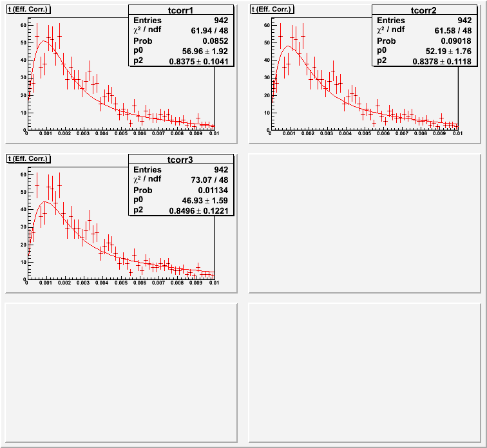Click the Prob 0.01134 row in tcorr3
The width and height of the screenshot is (487, 448).
click(x=181, y=190)
